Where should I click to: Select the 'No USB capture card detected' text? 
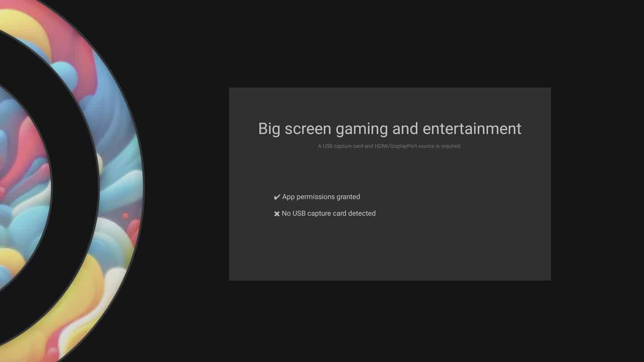329,213
